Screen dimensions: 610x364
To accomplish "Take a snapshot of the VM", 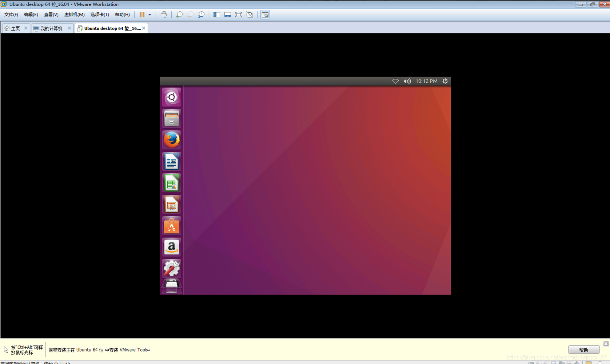I will click(179, 15).
